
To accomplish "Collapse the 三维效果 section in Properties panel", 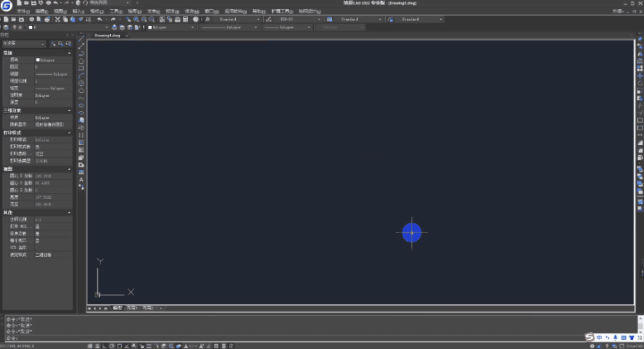I will (x=69, y=110).
